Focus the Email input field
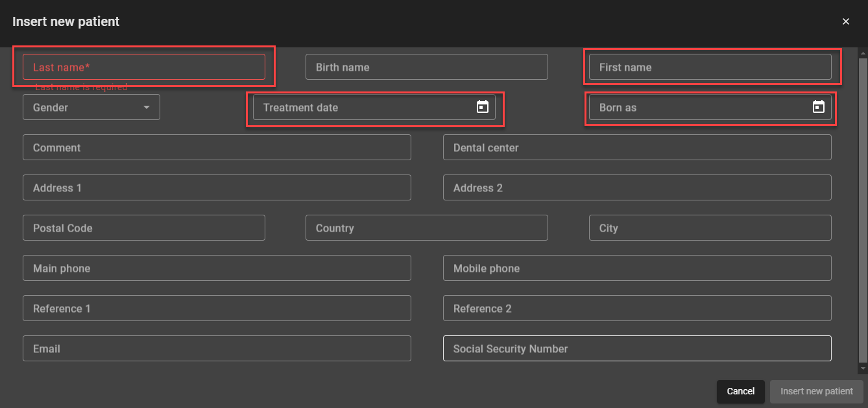The height and width of the screenshot is (408, 868). [x=217, y=348]
